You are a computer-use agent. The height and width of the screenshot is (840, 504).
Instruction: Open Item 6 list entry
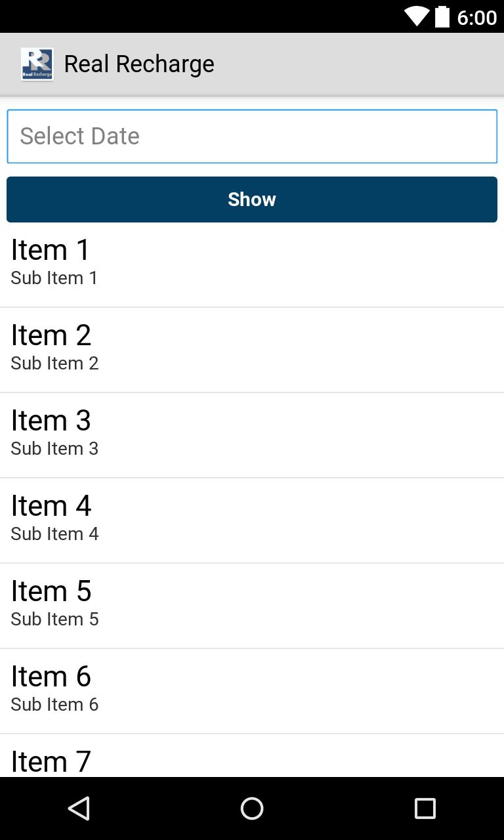[x=252, y=691]
